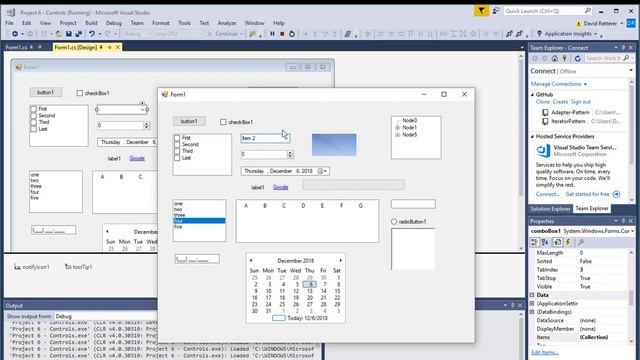Click the Manage Connections plug icon in Team Explorer
This screenshot has height=360, width=640.
[x=564, y=58]
